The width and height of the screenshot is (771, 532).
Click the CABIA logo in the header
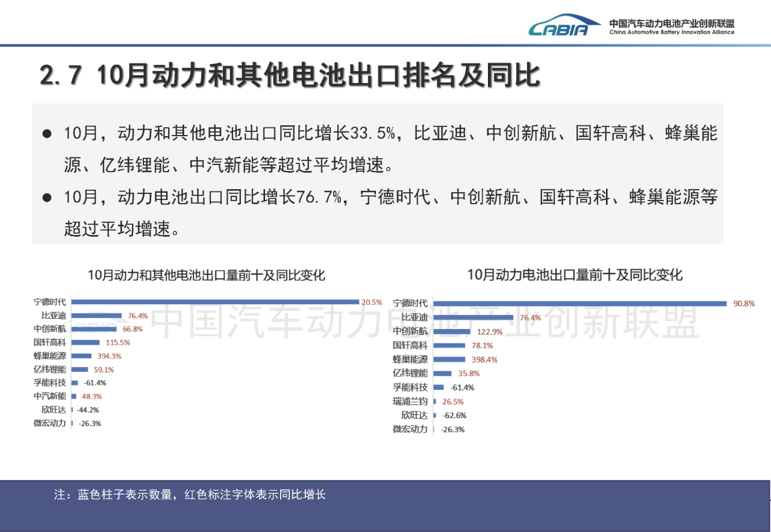tap(564, 25)
